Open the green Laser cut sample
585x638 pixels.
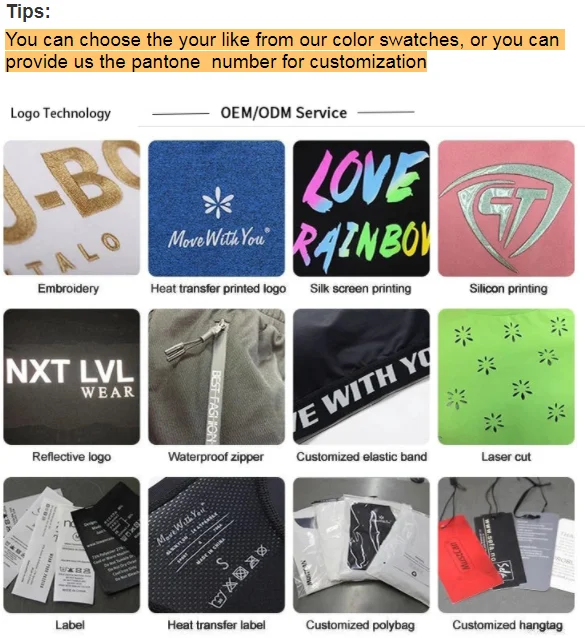pos(506,377)
